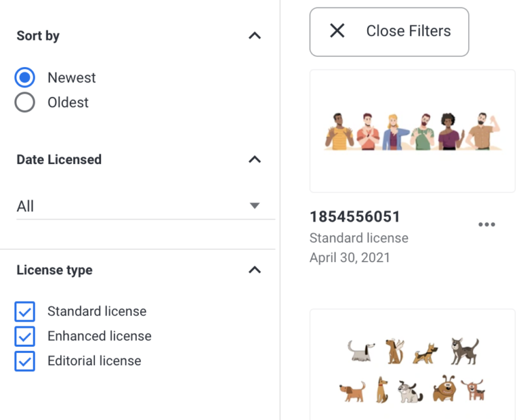
Task: Click the image ID 1854556051
Action: [355, 217]
